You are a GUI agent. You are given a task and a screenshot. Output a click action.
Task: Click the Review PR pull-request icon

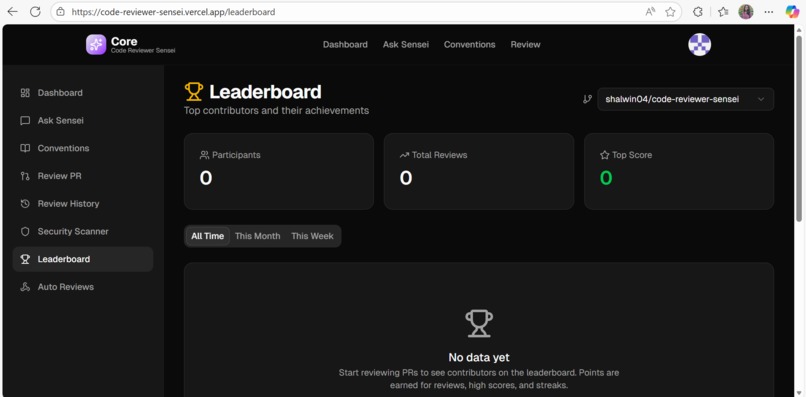pyautogui.click(x=25, y=176)
